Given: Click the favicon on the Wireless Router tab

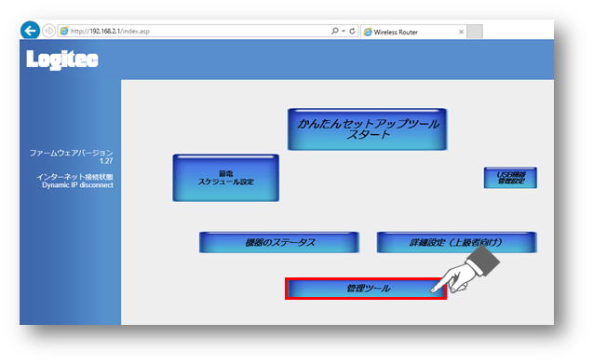Looking at the screenshot, I should [x=368, y=33].
